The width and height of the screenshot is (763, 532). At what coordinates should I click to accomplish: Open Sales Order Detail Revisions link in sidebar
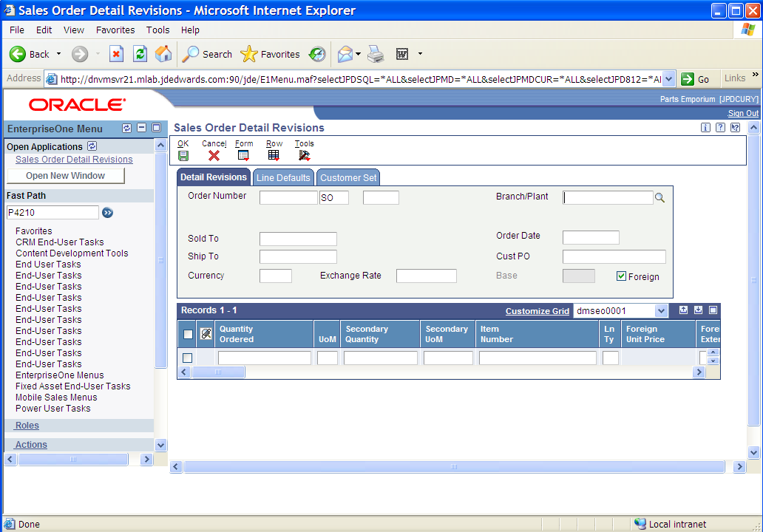[74, 160]
